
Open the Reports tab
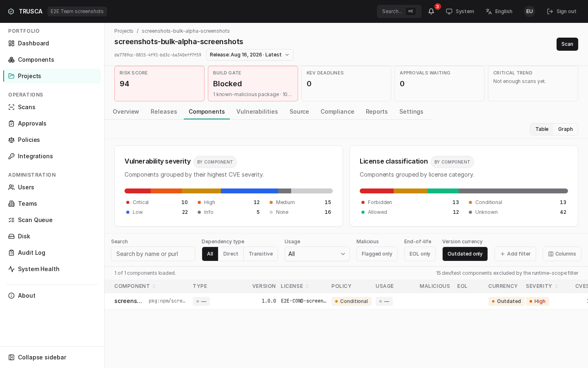point(377,112)
